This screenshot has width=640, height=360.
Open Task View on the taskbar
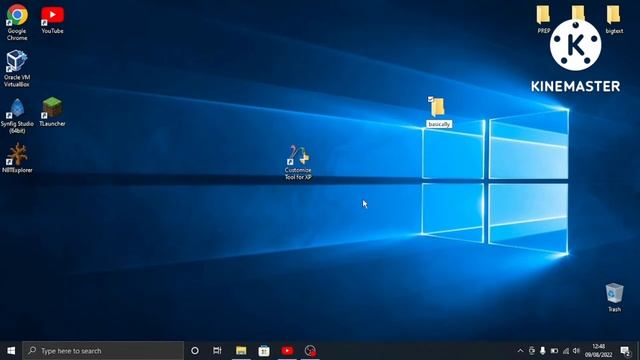pyautogui.click(x=217, y=351)
